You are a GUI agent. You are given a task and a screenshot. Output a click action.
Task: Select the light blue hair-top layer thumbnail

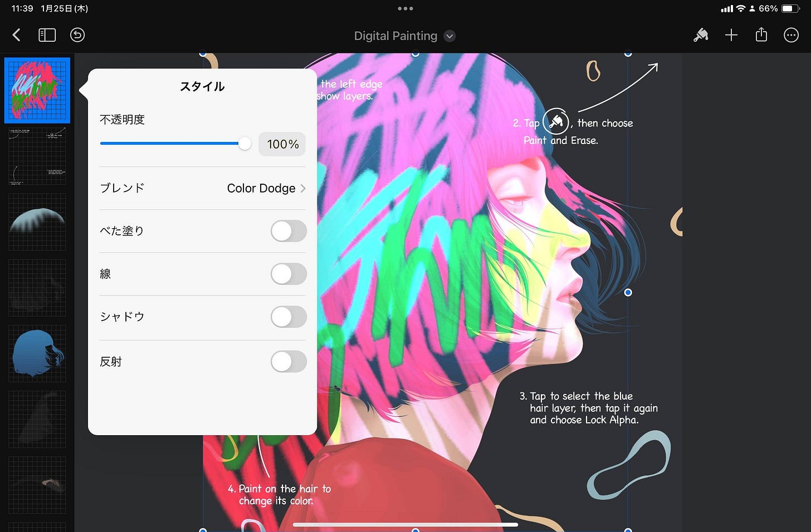[37, 222]
